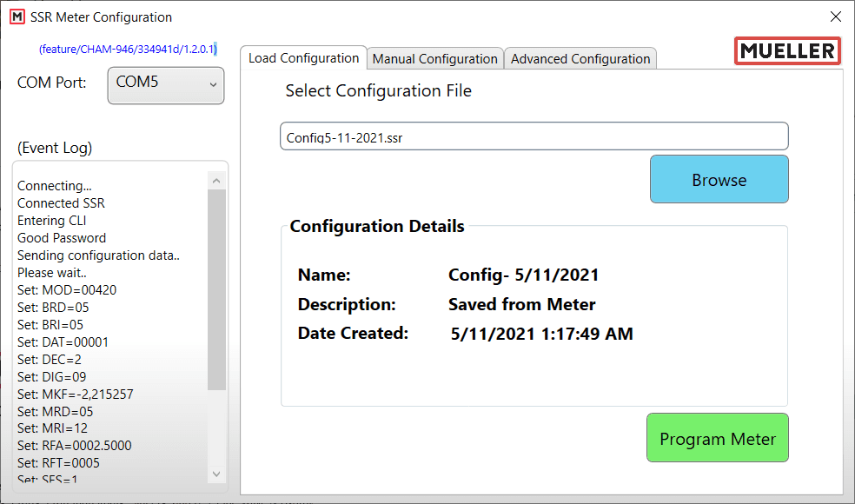This screenshot has height=504, width=855.
Task: Click the scrollbar up arrow in Event Log
Action: (x=216, y=178)
